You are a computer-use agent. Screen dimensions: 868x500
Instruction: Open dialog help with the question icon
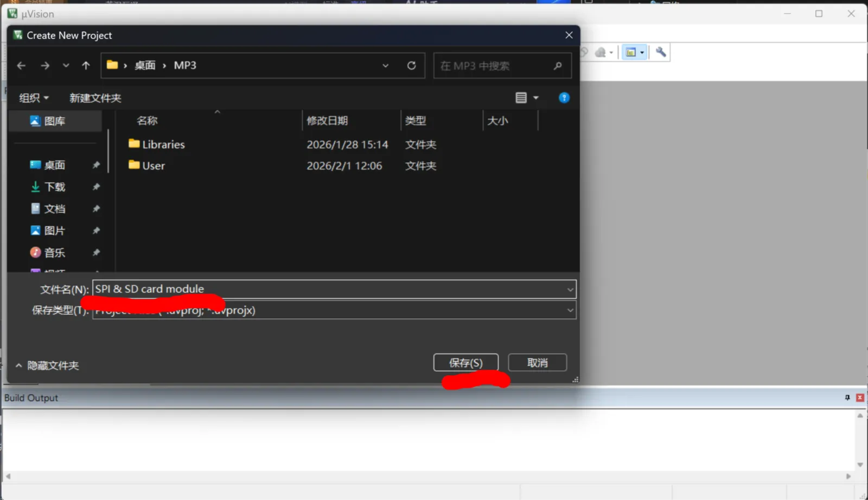[x=564, y=98]
